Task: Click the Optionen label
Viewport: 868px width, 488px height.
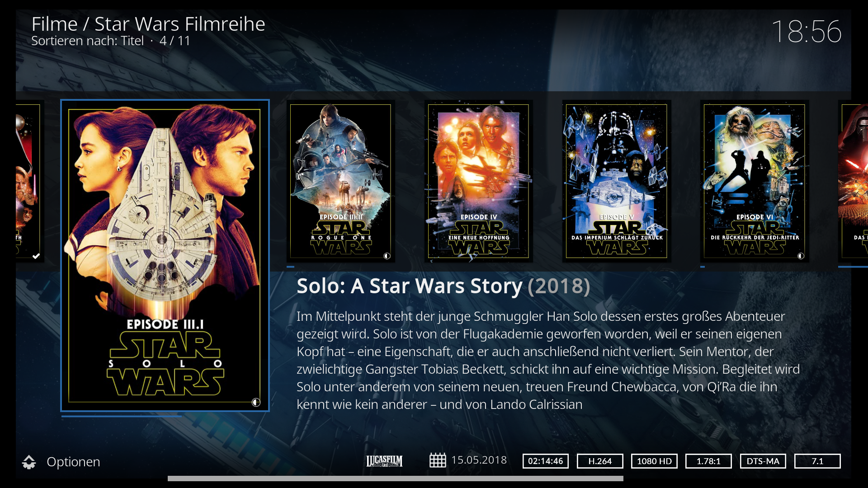Action: (x=73, y=462)
